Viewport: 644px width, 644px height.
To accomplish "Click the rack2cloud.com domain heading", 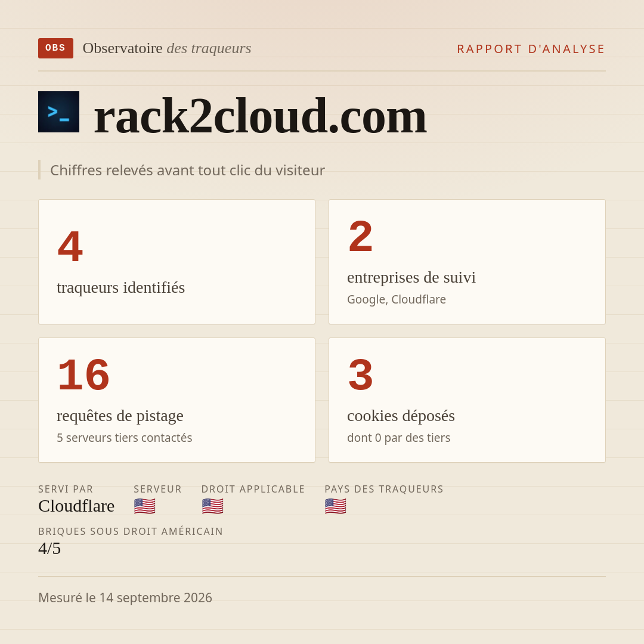I will tap(261, 116).
